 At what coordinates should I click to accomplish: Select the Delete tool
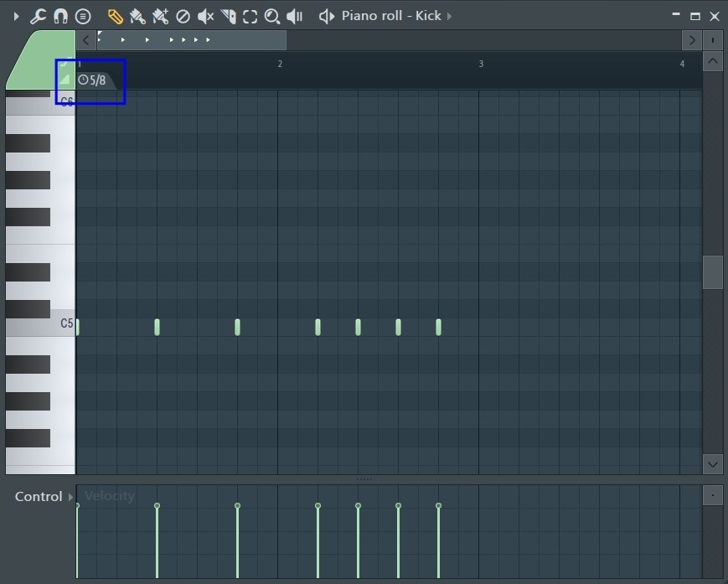(183, 15)
